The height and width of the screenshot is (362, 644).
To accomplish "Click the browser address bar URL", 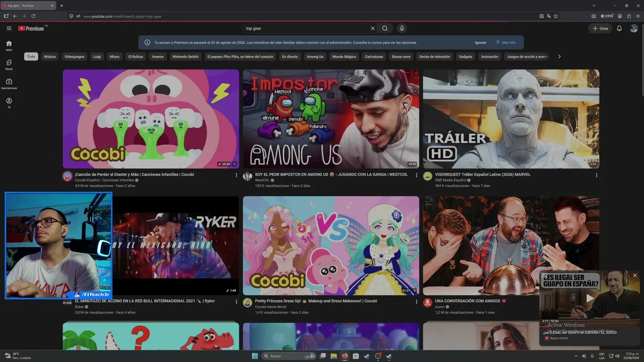I will (x=122, y=17).
